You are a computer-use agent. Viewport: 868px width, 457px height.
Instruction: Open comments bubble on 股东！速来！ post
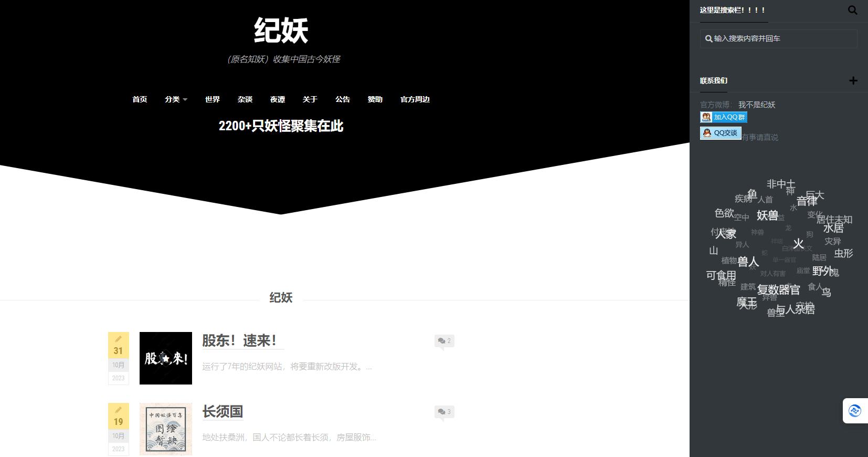444,341
